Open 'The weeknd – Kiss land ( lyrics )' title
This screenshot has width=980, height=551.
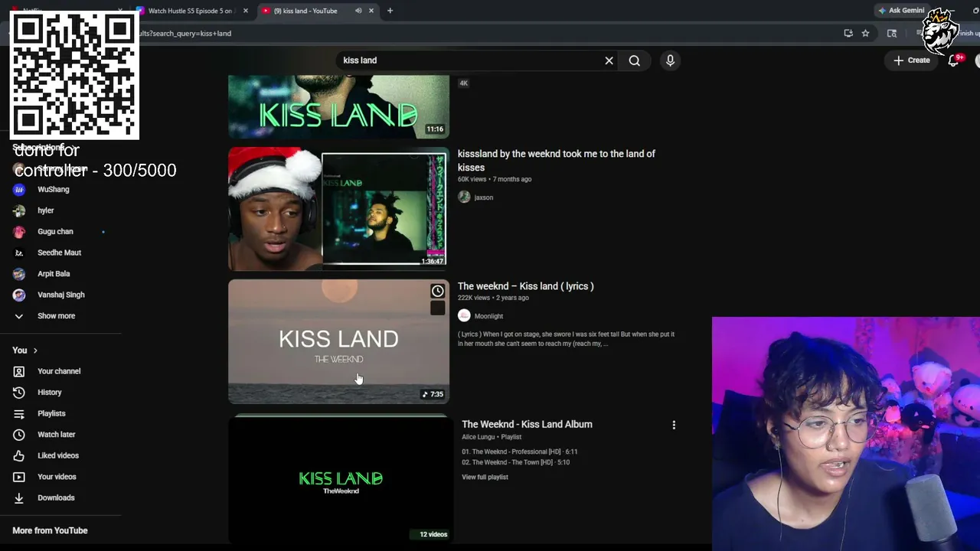tap(526, 286)
